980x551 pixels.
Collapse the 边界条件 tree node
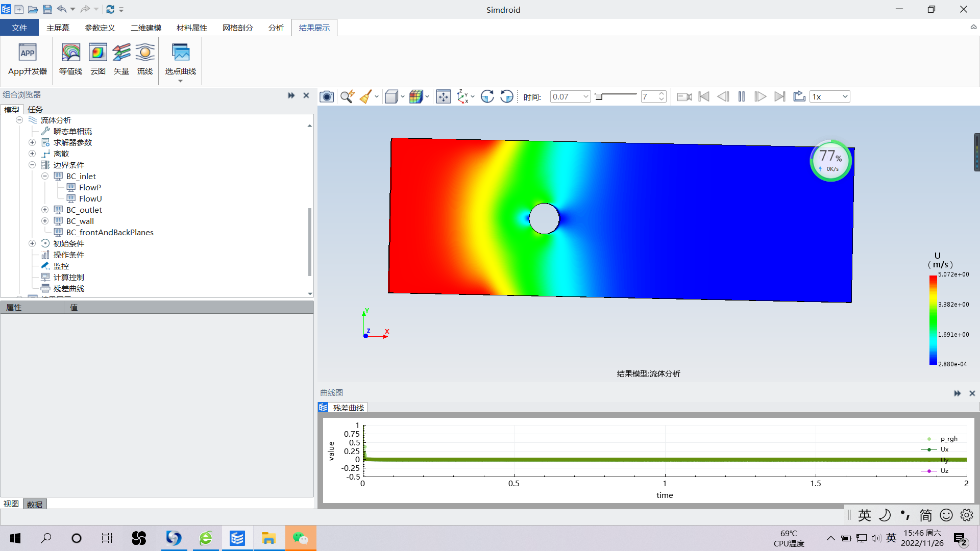(x=32, y=165)
